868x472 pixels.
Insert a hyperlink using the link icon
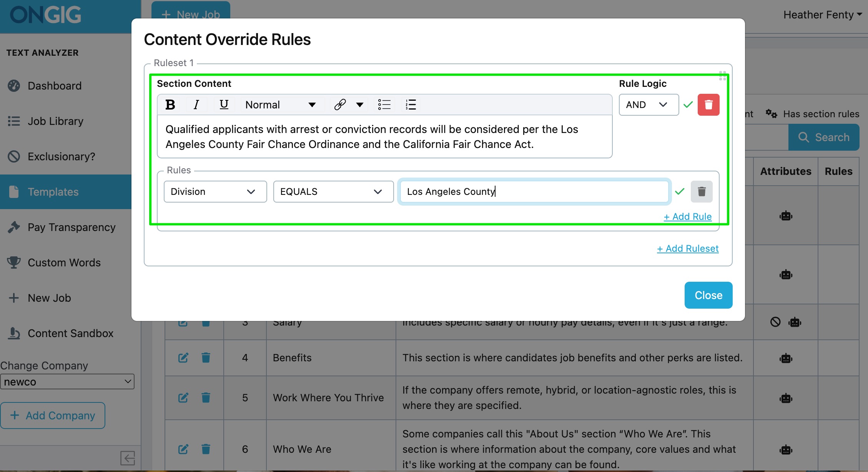[340, 104]
